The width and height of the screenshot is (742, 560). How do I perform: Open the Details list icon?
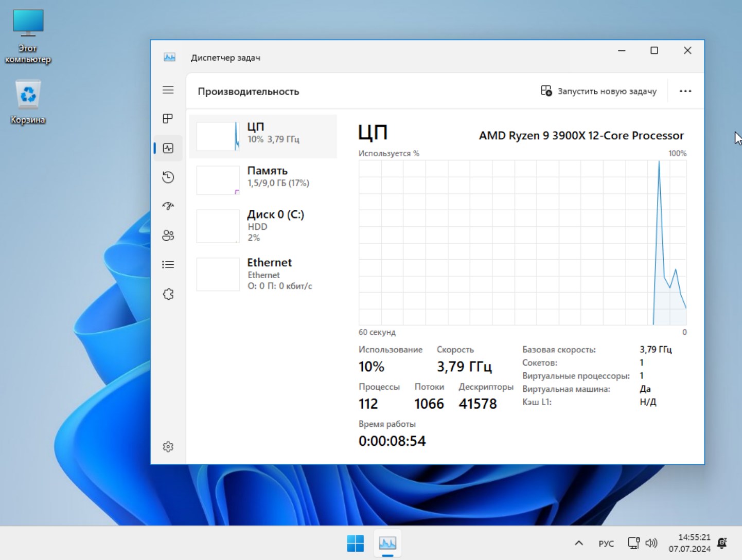pyautogui.click(x=168, y=264)
